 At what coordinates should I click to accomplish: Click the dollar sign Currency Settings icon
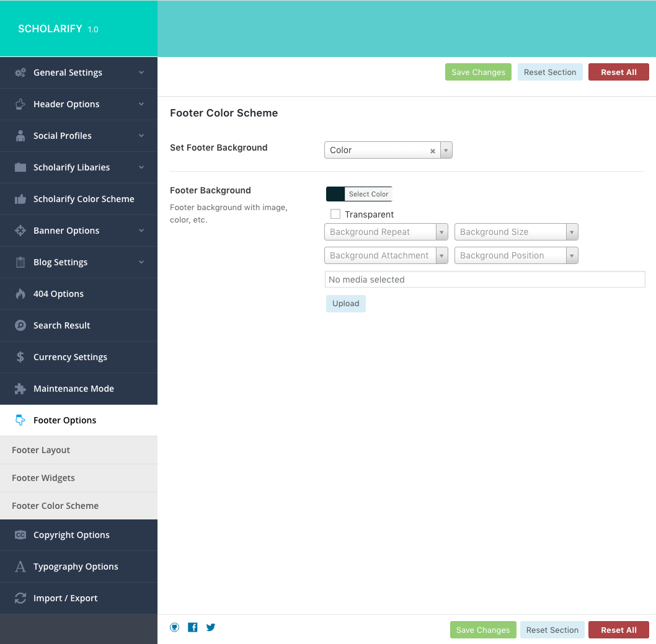click(20, 357)
